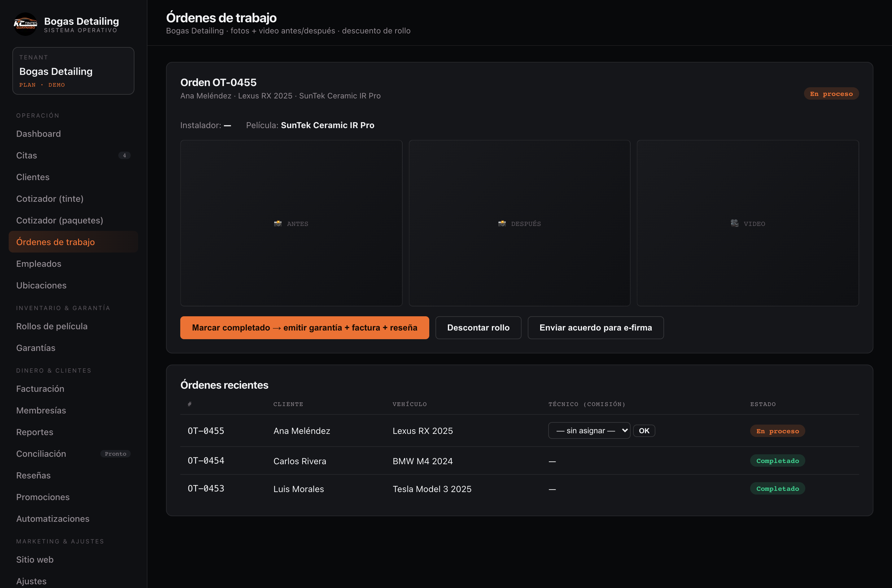This screenshot has height=588, width=892.
Task: Click En proceso status in OT-0455 row
Action: click(x=777, y=431)
